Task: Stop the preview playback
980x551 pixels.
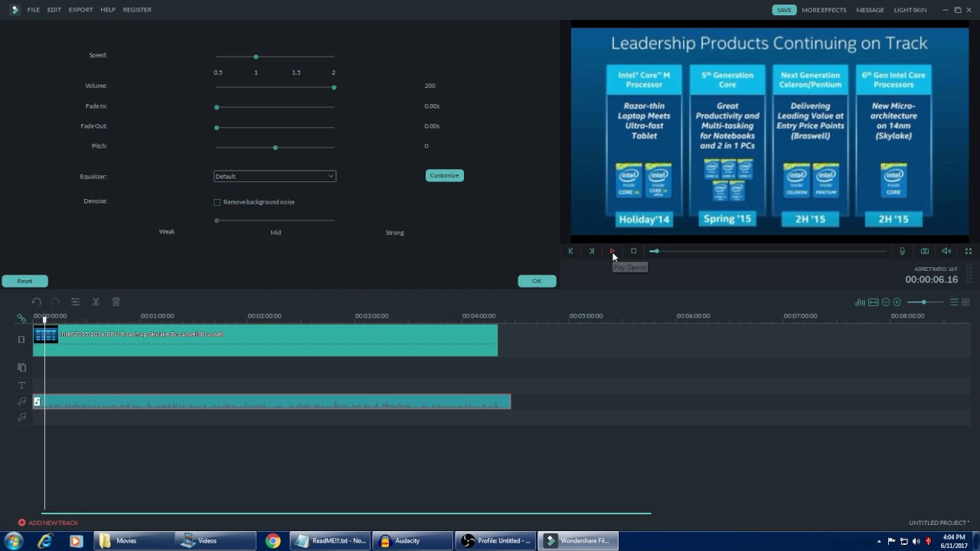Action: tap(633, 251)
